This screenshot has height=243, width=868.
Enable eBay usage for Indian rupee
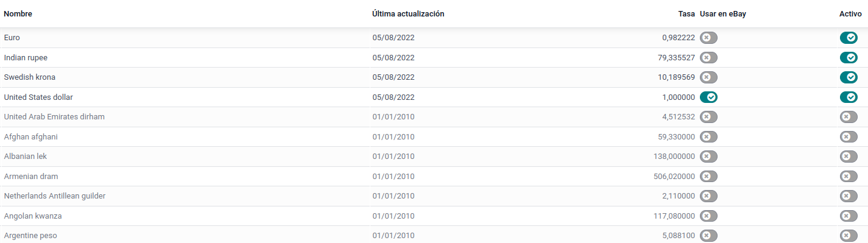coord(708,58)
